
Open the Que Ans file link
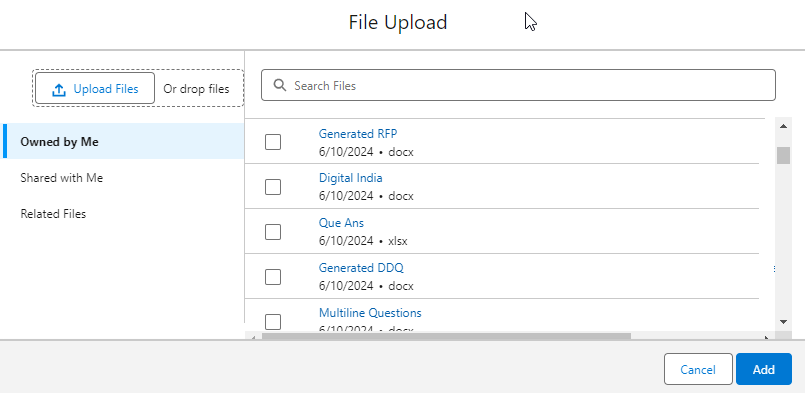pyautogui.click(x=341, y=223)
